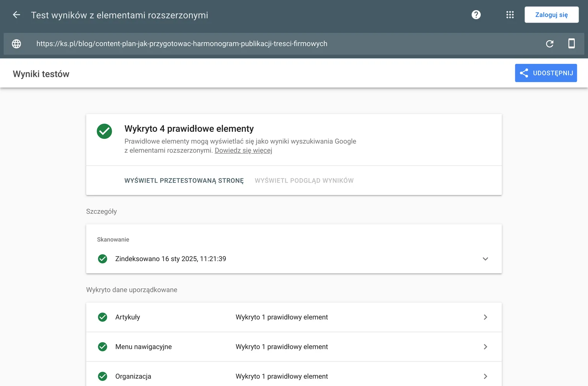588x386 pixels.
Task: Click the large green checkmark icon
Action: [x=104, y=131]
